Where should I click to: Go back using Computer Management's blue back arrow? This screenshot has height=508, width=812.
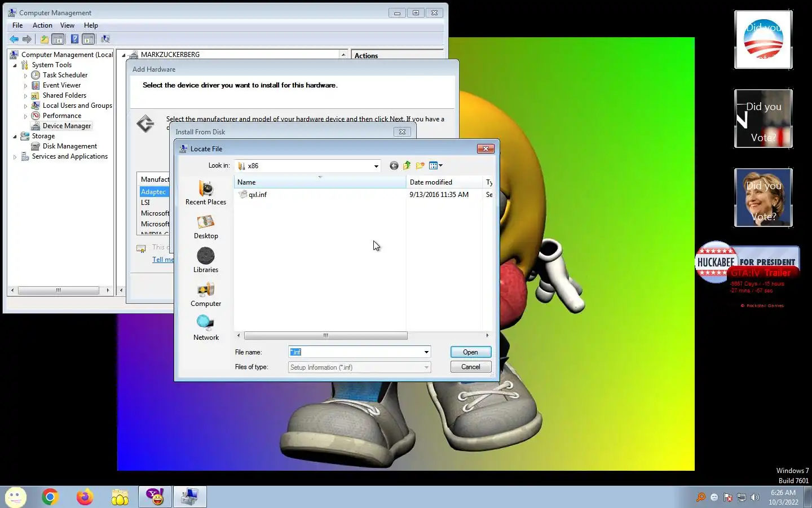pos(14,39)
